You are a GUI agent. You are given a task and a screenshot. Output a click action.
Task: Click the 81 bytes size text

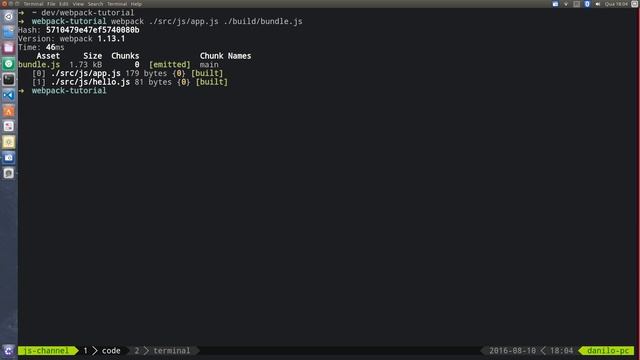[153, 82]
